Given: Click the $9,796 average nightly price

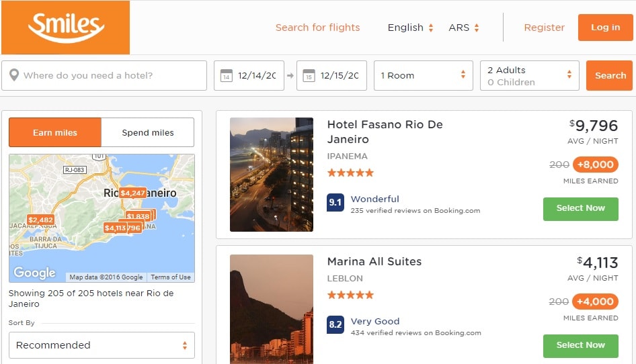Looking at the screenshot, I should coord(594,126).
